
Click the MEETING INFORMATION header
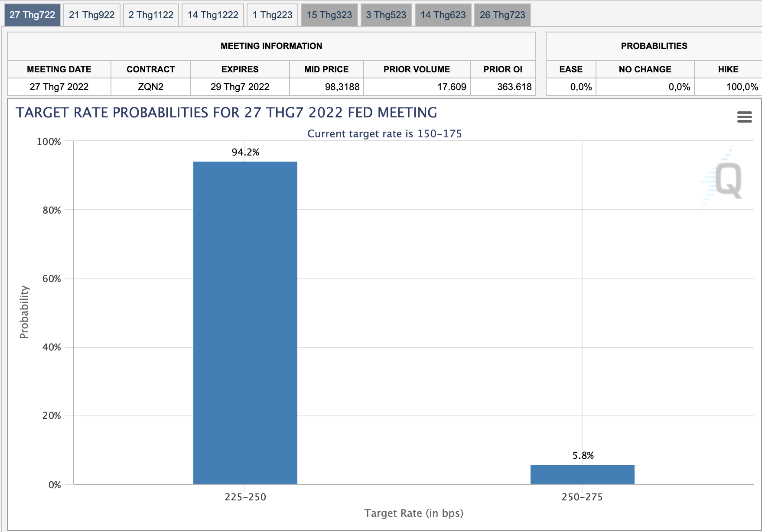point(271,46)
